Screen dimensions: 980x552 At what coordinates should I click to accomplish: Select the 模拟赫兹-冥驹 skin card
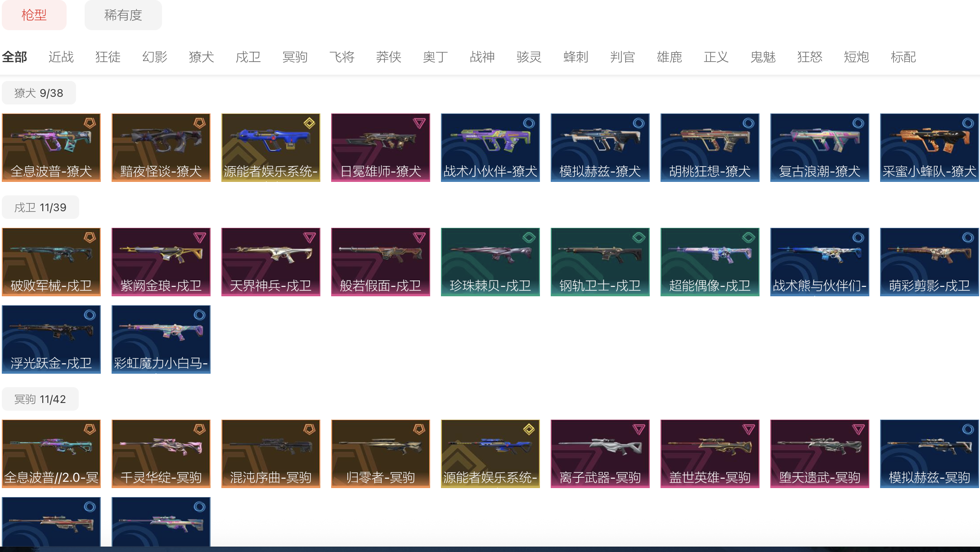pos(930,454)
